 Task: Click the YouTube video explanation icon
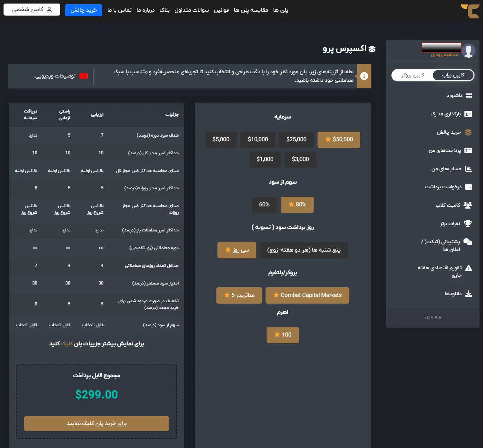83,76
